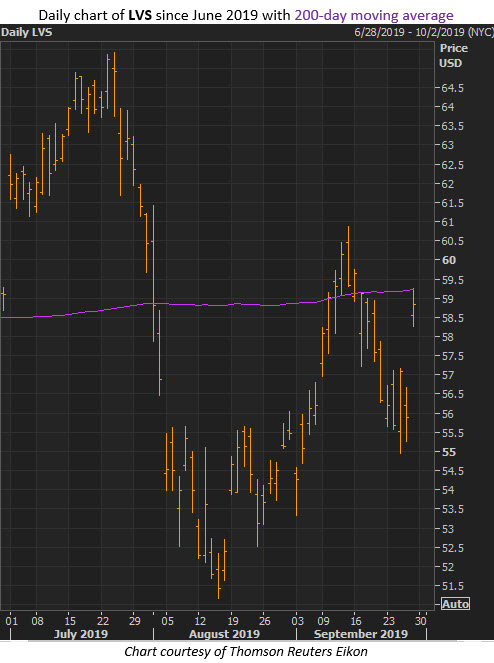Image resolution: width=494 pixels, height=663 pixels.
Task: Click the '03' date tick label
Action: pyautogui.click(x=297, y=621)
